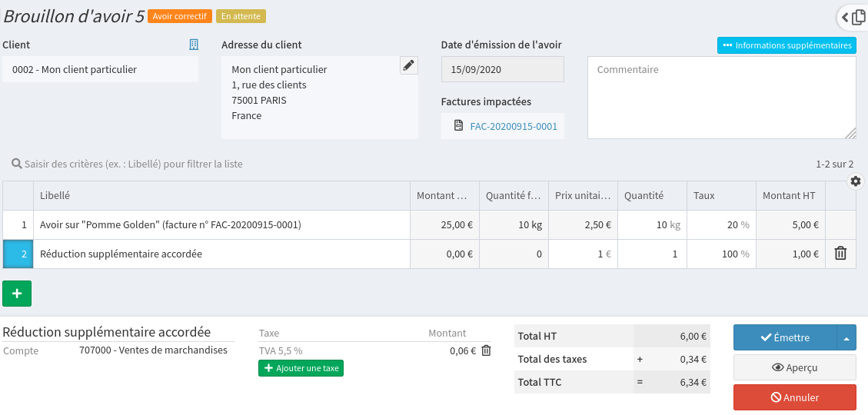Screen dimensions: 868x415
Task: Expand the collapsed side panel at top right
Action: coord(853,17)
